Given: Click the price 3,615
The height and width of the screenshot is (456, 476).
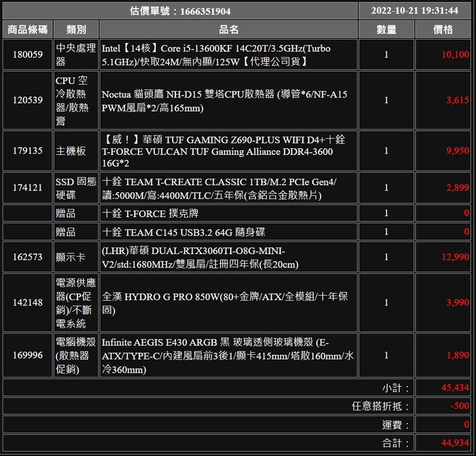Looking at the screenshot, I should coord(457,100).
